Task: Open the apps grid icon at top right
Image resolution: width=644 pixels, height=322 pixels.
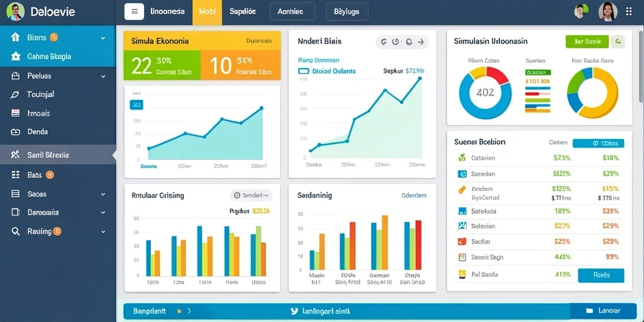Action: tap(629, 11)
